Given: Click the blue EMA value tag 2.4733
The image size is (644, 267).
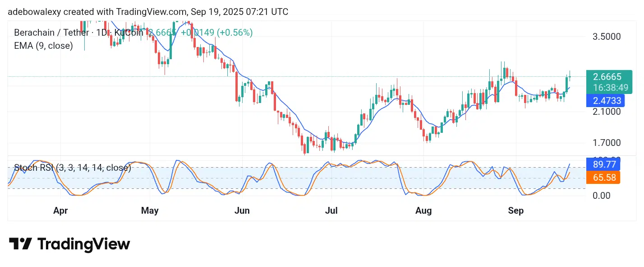Looking at the screenshot, I should pyautogui.click(x=605, y=100).
